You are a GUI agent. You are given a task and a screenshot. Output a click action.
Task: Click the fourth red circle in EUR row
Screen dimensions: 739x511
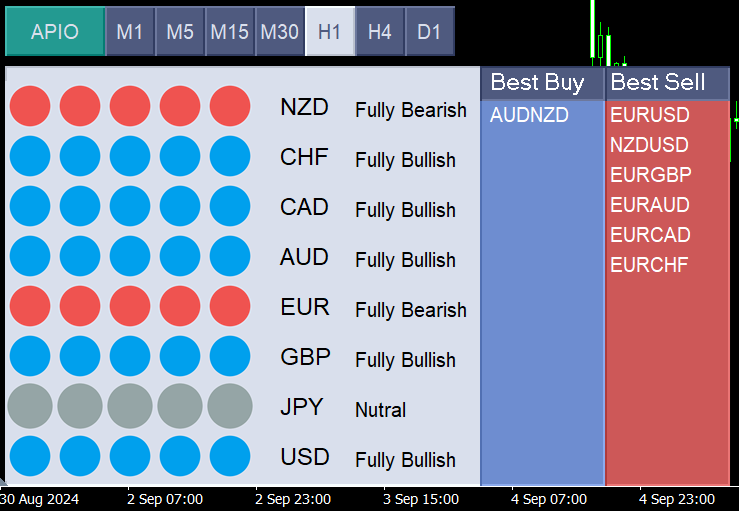tap(180, 306)
